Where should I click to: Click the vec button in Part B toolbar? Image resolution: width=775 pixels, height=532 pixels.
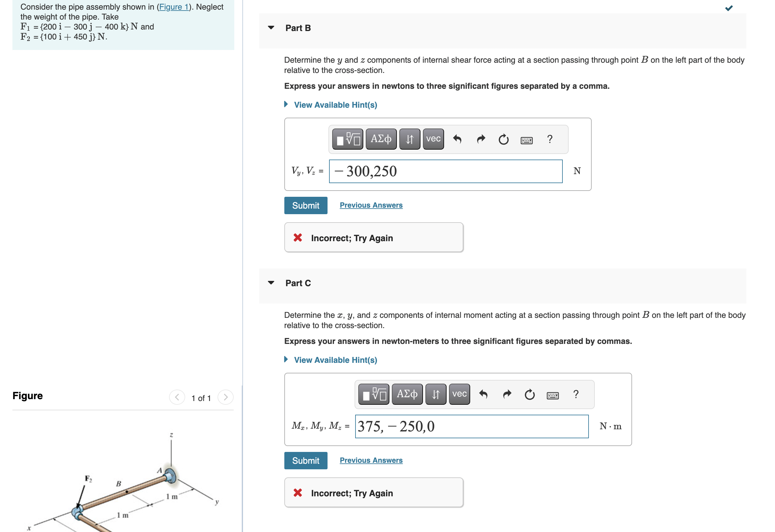[x=433, y=139]
